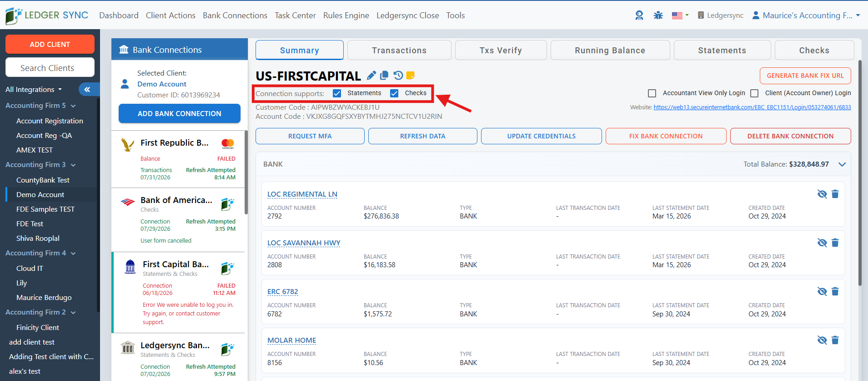Open the All Integrations dropdown
The image size is (868, 381).
(34, 90)
